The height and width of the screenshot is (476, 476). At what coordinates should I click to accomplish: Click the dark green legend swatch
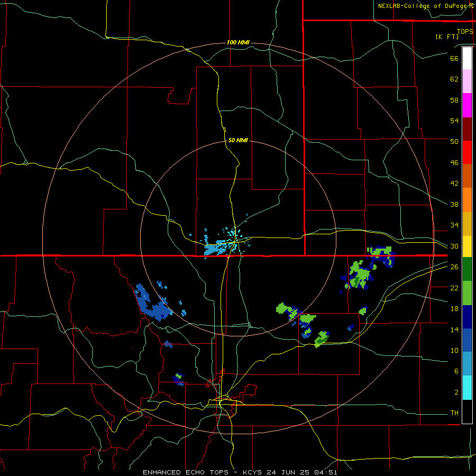tap(467, 269)
